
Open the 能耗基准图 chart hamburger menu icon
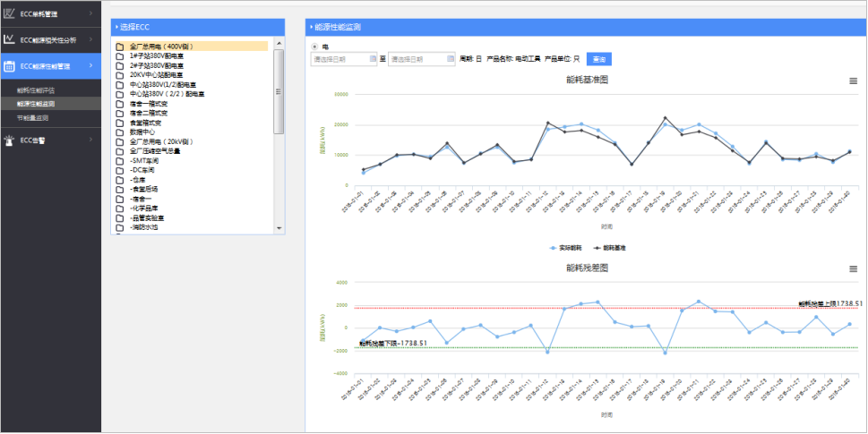click(854, 81)
